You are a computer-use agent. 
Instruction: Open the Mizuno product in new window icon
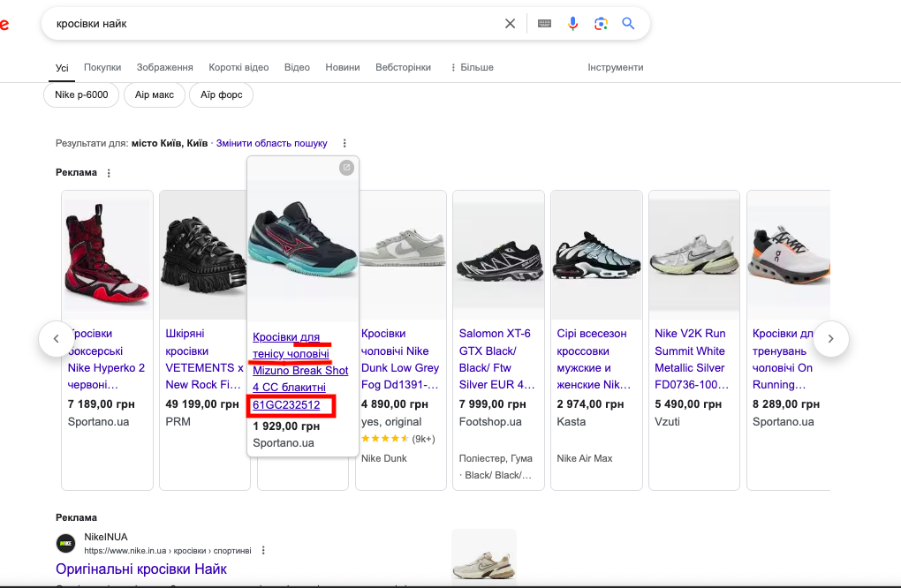[346, 168]
